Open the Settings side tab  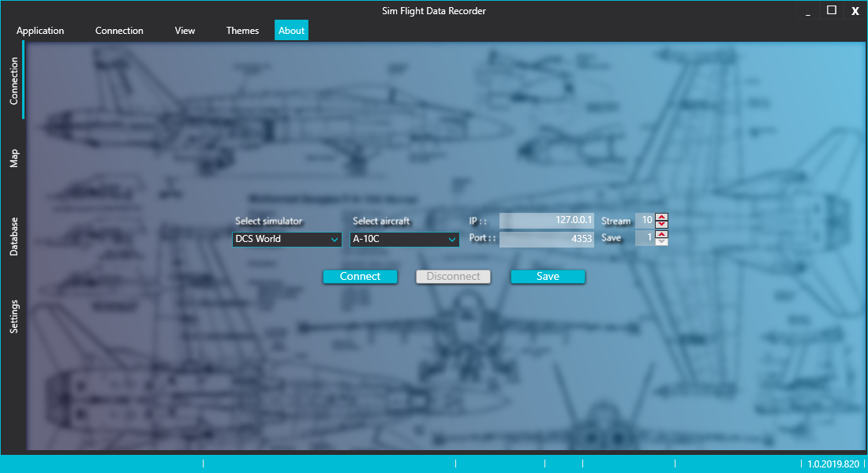14,317
